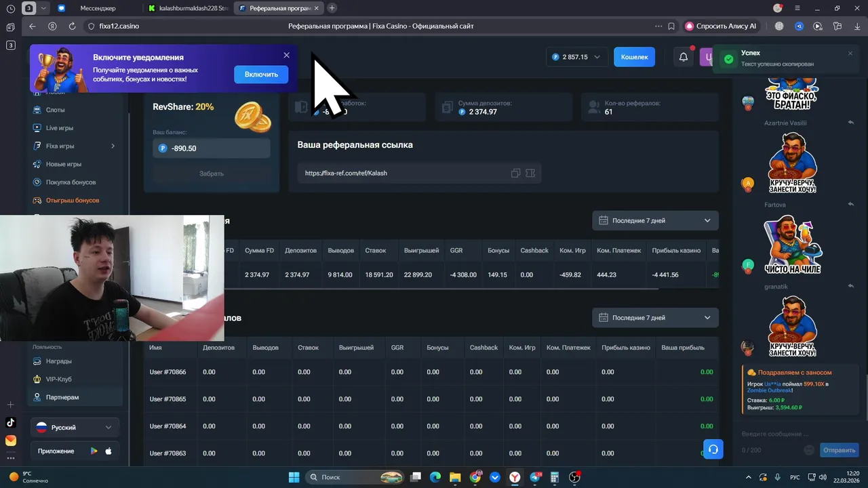Image resolution: width=868 pixels, height=488 pixels.
Task: Click the Кошелек button
Action: point(634,57)
